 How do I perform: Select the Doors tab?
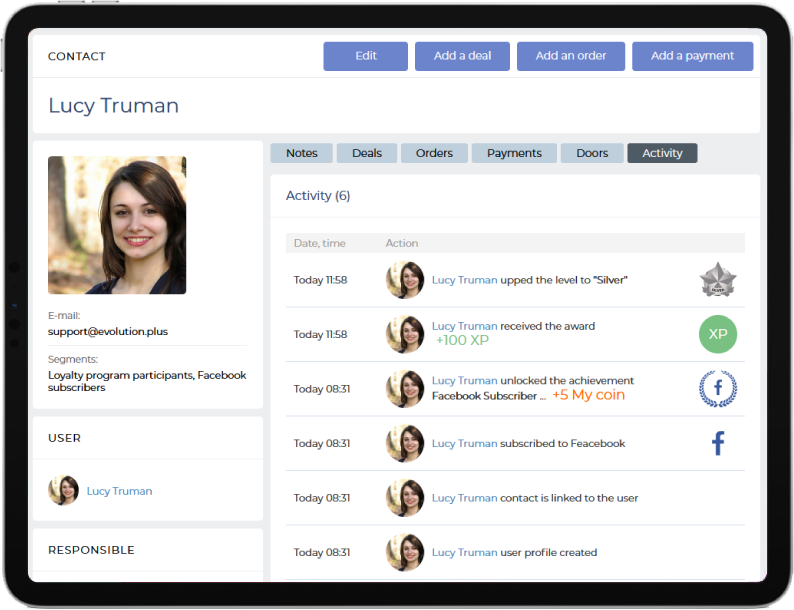click(x=592, y=153)
